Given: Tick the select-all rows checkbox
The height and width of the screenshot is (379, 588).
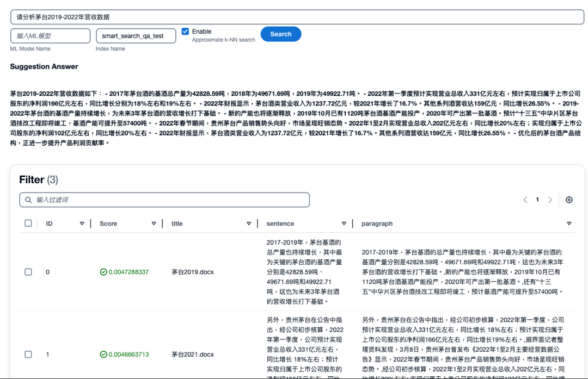Looking at the screenshot, I should point(28,223).
